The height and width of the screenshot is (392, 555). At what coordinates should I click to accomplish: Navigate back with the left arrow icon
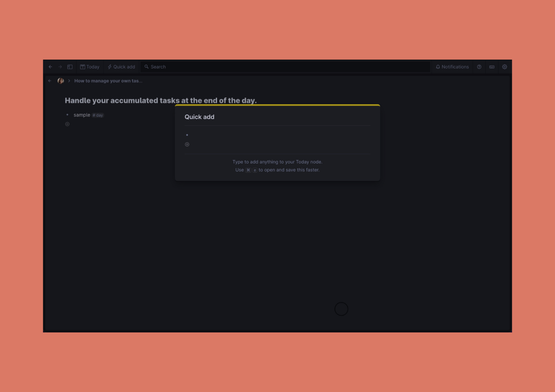click(50, 67)
